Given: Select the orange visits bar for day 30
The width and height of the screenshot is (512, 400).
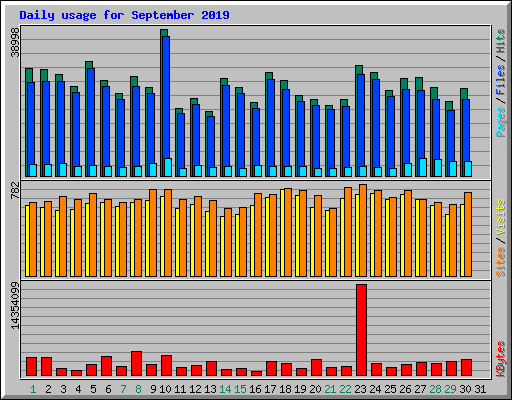Looking at the screenshot, I should [468, 234].
